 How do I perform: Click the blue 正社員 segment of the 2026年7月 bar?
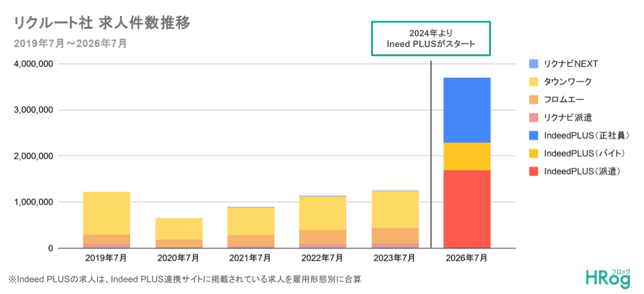click(x=467, y=110)
